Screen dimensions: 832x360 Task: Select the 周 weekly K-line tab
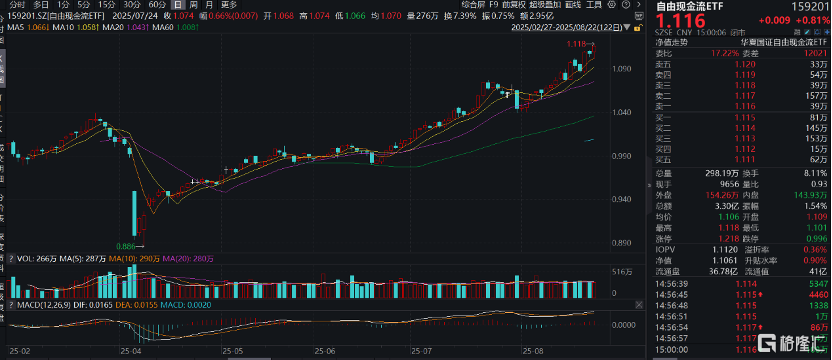(x=194, y=5)
